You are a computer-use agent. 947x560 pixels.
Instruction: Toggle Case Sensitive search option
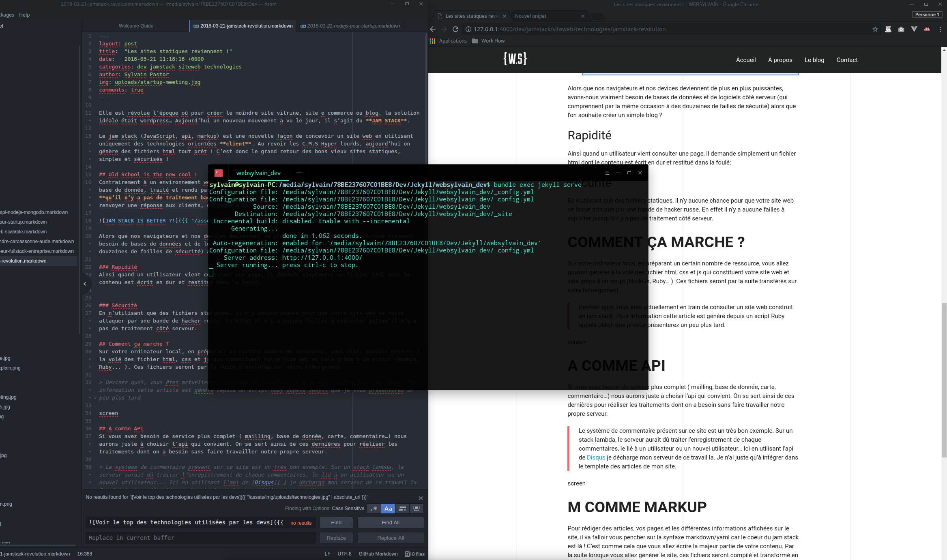(x=388, y=508)
